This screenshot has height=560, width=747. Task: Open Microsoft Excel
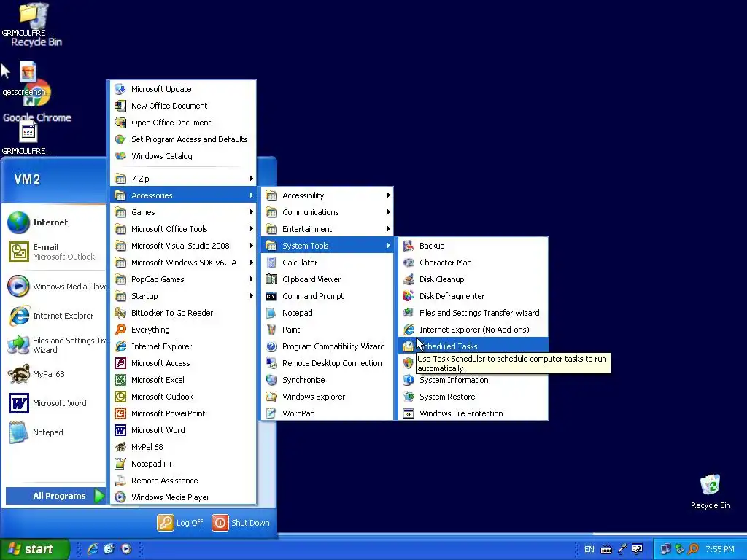[183, 379]
